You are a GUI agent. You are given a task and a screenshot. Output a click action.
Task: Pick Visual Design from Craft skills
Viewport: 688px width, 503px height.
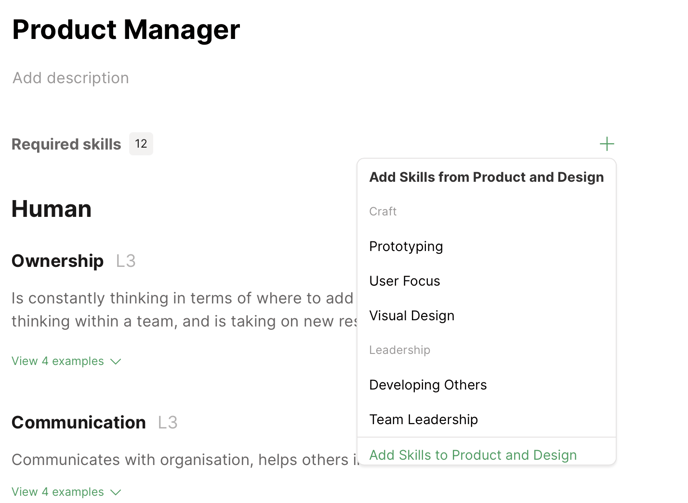tap(411, 316)
